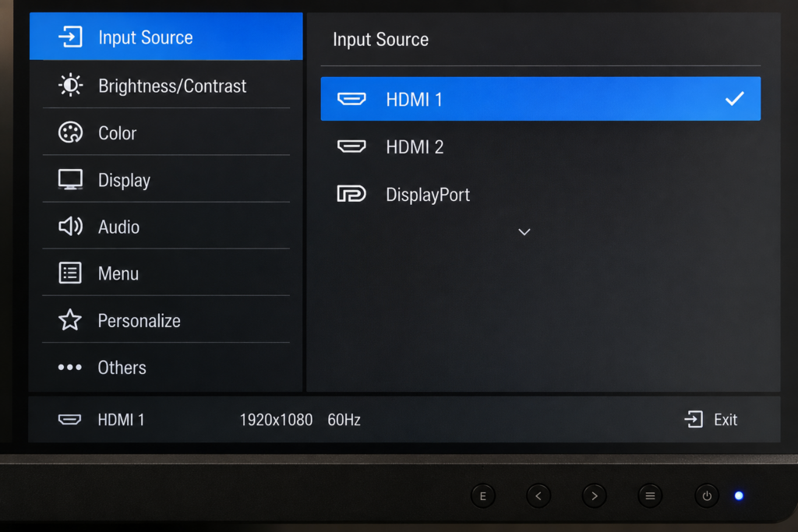Toggle the HDMI 1 checkmark
The image size is (798, 532).
coord(734,99)
